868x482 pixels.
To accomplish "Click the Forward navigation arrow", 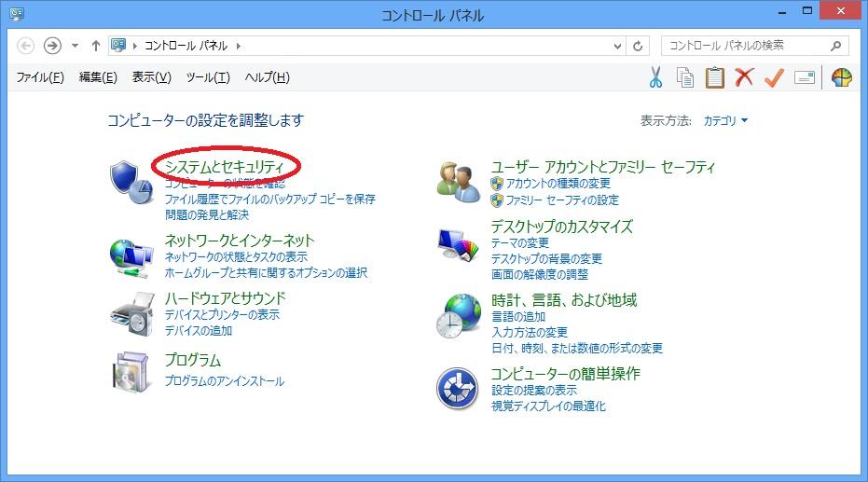I will (x=52, y=46).
